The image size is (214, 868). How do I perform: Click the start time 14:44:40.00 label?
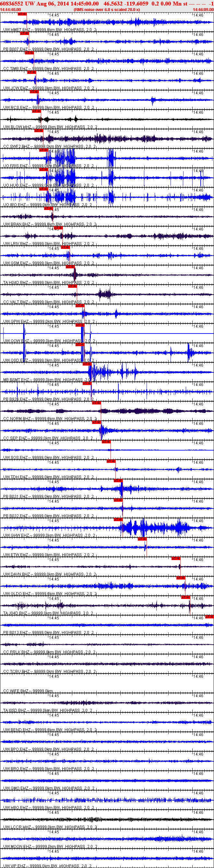tap(11, 10)
